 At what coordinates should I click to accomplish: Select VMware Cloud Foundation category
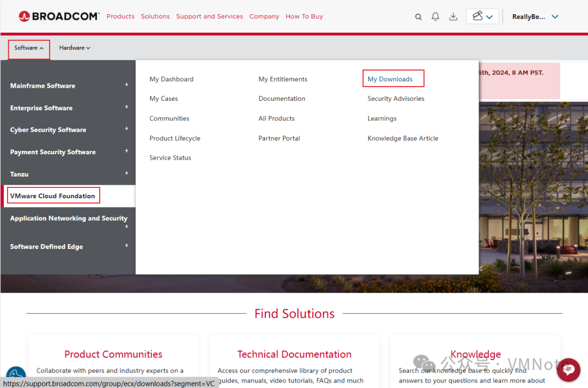[52, 196]
